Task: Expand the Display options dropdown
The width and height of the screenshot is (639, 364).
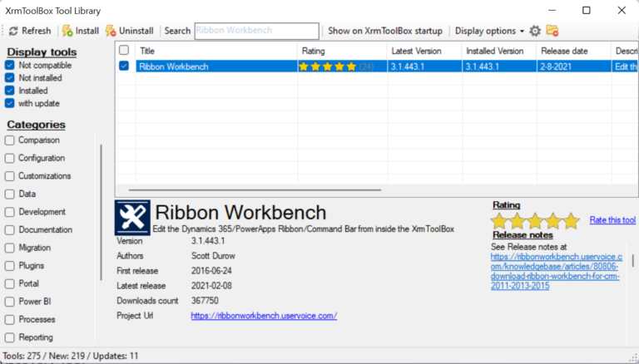Action: click(489, 31)
